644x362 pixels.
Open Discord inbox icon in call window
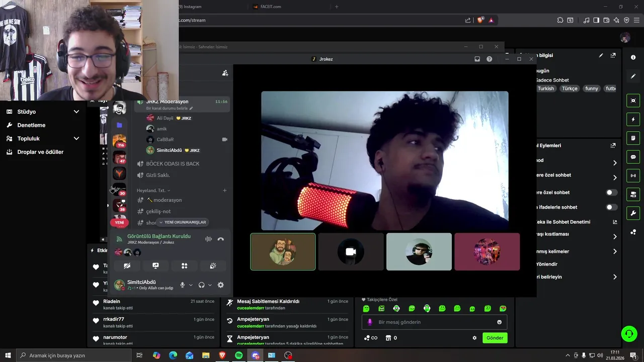click(x=477, y=59)
